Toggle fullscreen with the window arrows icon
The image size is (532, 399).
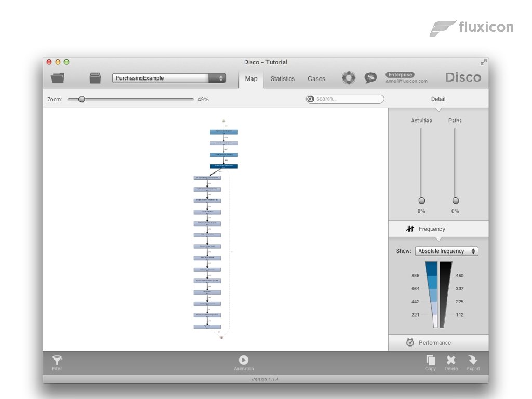[484, 62]
